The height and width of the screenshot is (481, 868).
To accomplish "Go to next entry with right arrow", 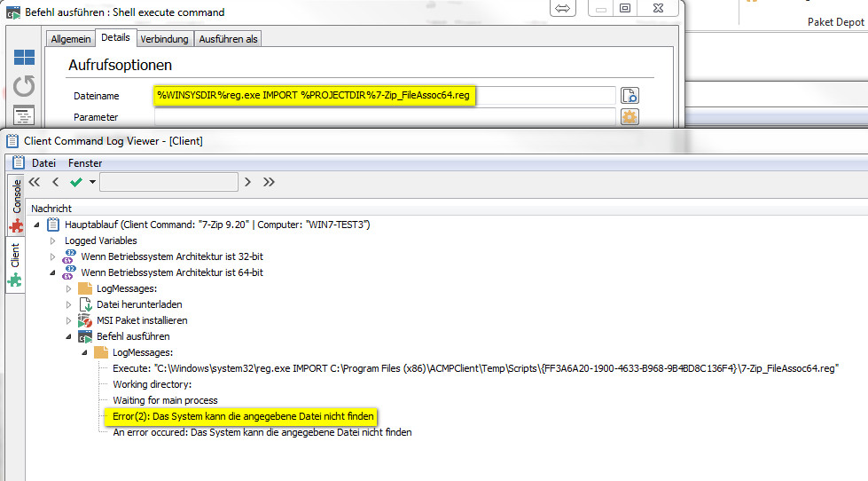I will click(247, 182).
